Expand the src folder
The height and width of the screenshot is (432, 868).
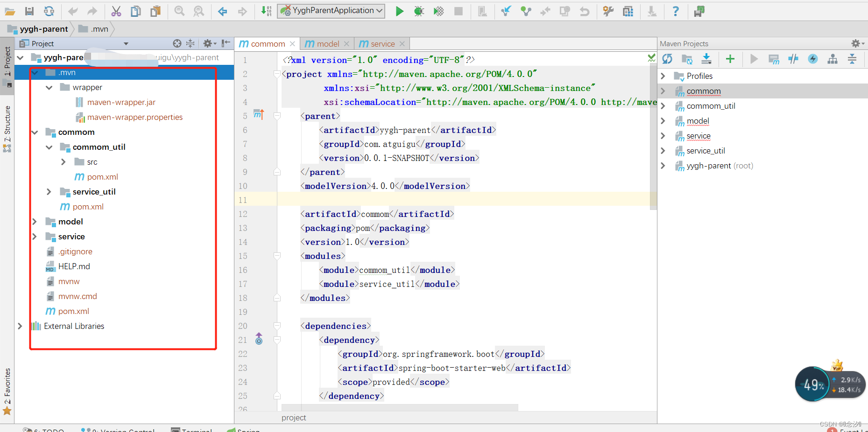pos(64,162)
